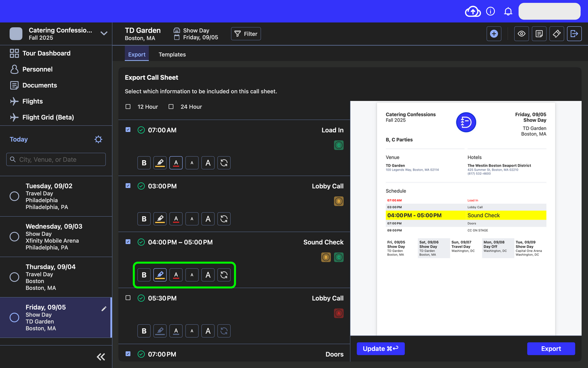The image size is (588, 368).
Task: Toggle red text color for 07:00 AM row
Action: [x=176, y=163]
